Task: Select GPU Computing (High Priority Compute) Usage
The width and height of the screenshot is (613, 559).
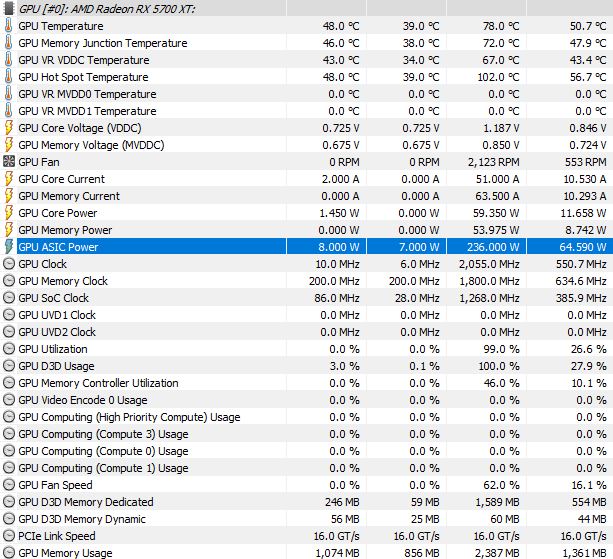Action: [x=129, y=417]
